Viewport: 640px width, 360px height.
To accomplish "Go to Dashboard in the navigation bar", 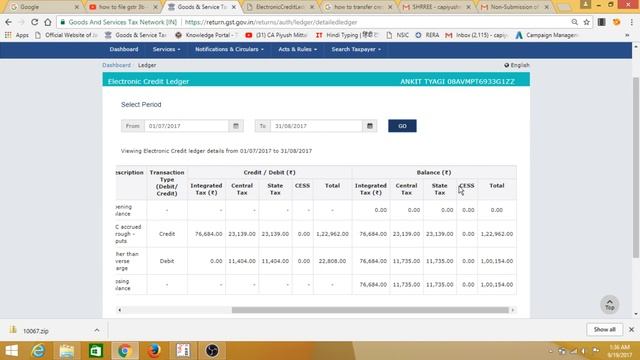I will [124, 49].
